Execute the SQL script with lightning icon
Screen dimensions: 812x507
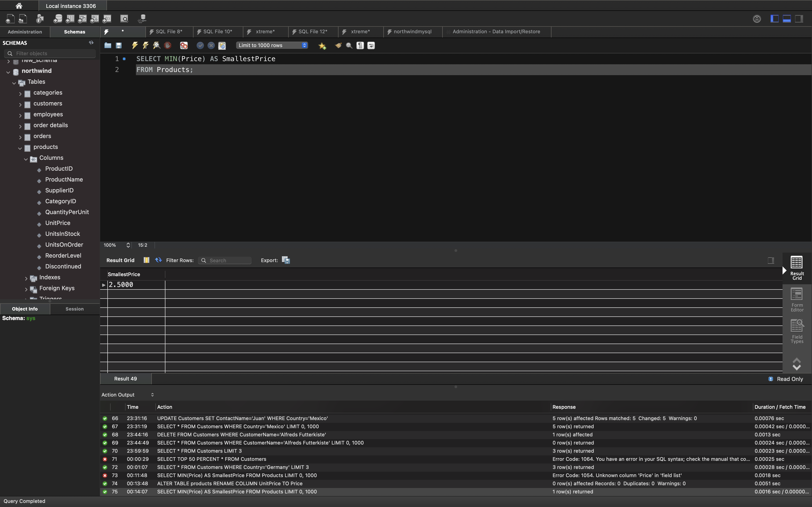coord(135,45)
